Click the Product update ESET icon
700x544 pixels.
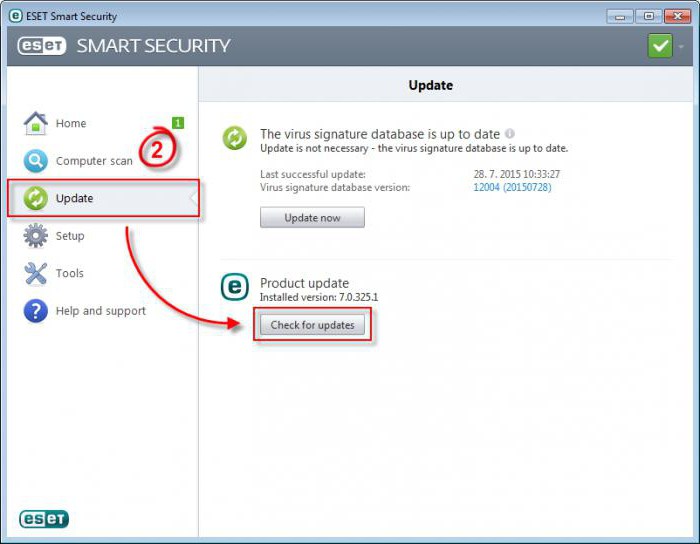pos(234,287)
